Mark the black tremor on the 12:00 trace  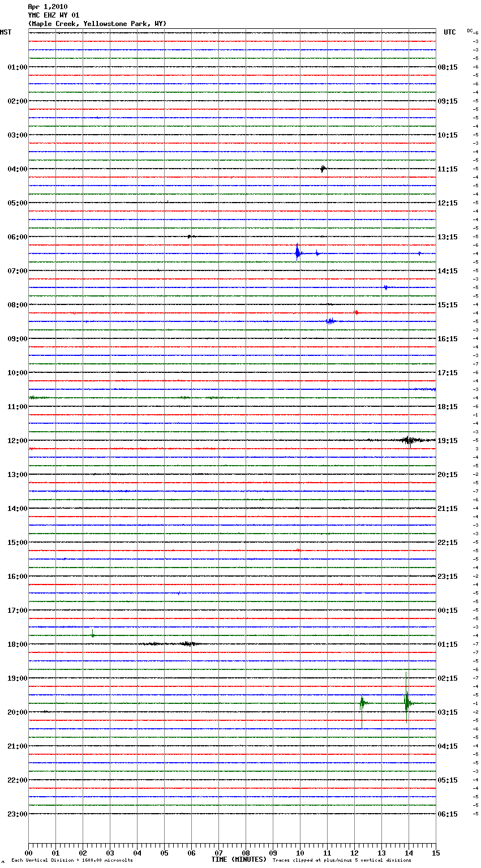tap(409, 440)
